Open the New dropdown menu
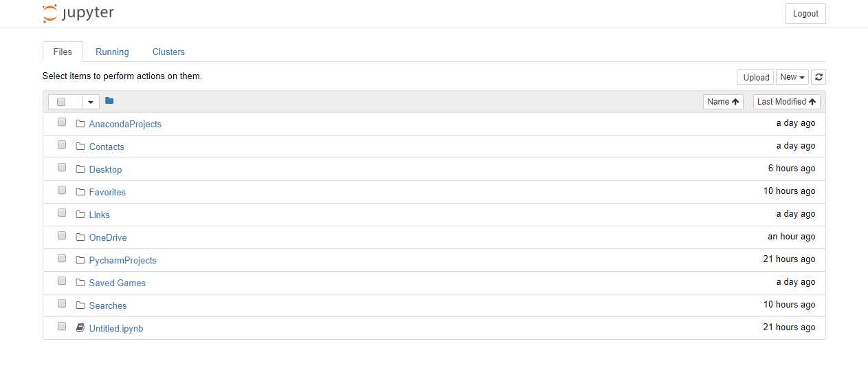 [792, 77]
